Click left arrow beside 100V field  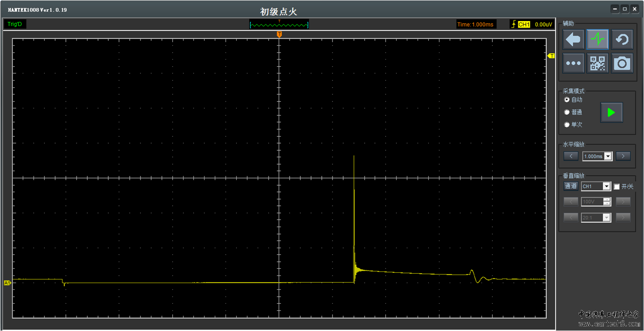(571, 202)
